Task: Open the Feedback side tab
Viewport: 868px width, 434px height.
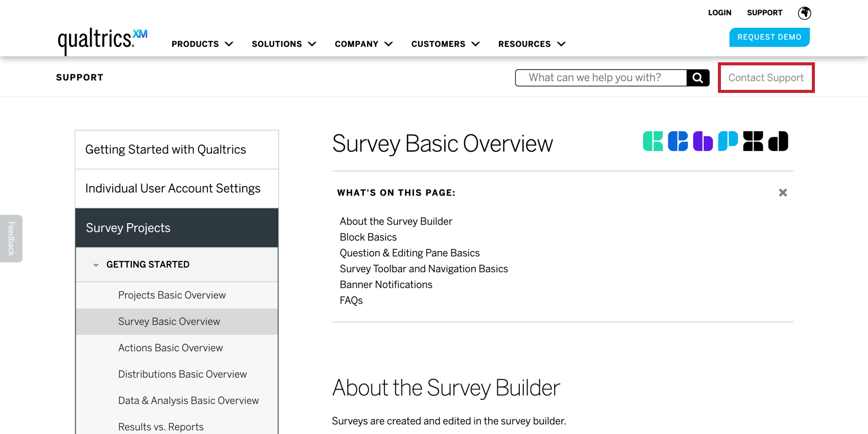Action: [x=11, y=238]
